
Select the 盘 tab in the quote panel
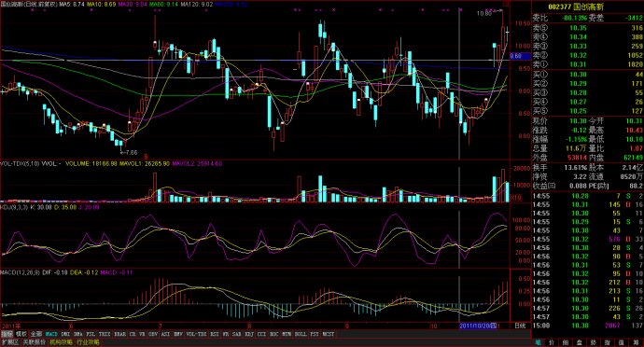coord(580,342)
